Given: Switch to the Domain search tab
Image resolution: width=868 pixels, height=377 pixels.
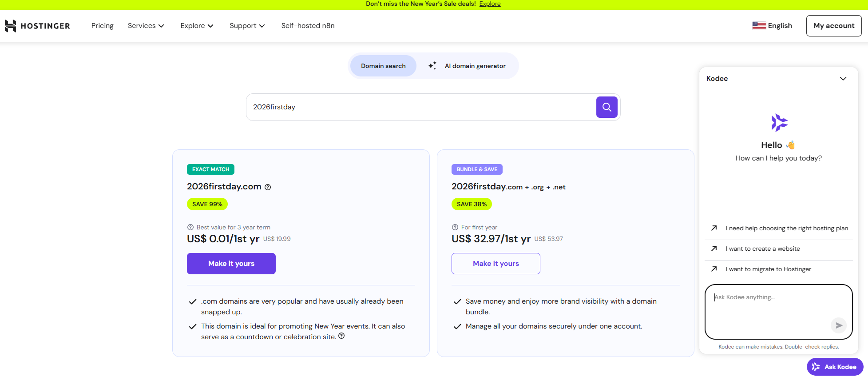Looking at the screenshot, I should (383, 66).
